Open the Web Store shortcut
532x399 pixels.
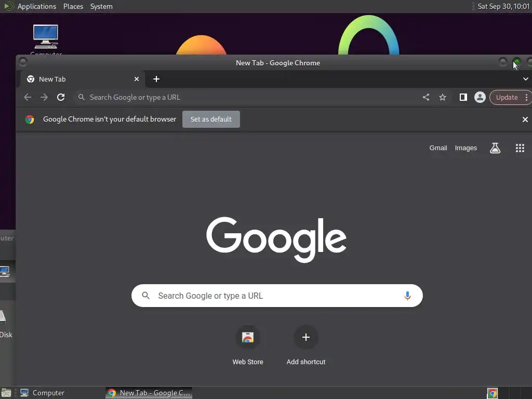pyautogui.click(x=248, y=345)
